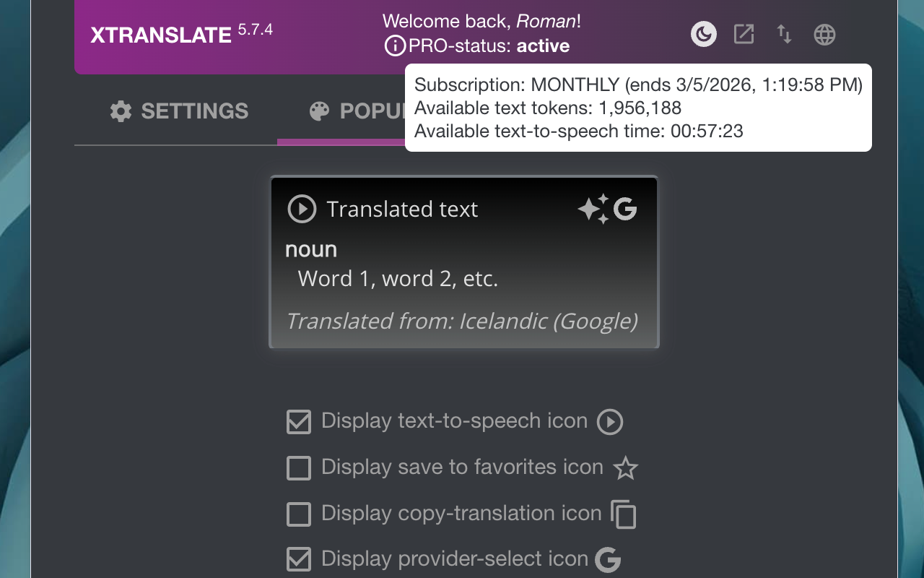Screen dimensions: 924x578
Task: Toggle dark theme with the moon icon
Action: [x=703, y=33]
